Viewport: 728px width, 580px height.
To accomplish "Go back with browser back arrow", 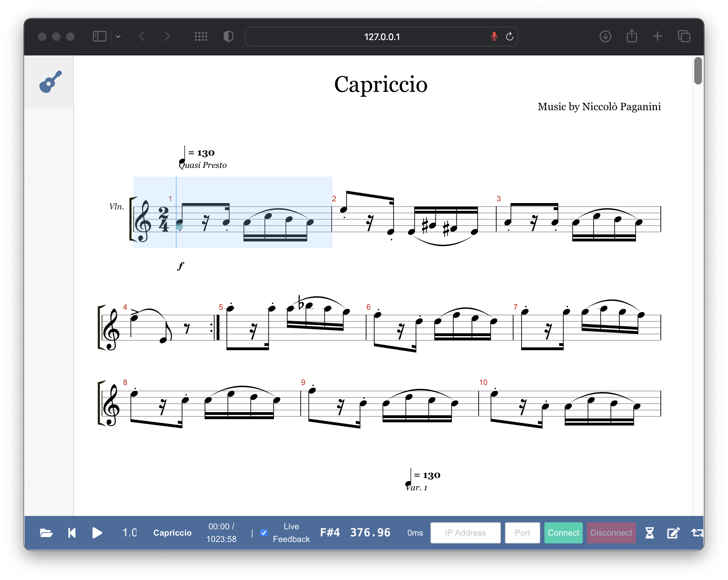I will (142, 36).
